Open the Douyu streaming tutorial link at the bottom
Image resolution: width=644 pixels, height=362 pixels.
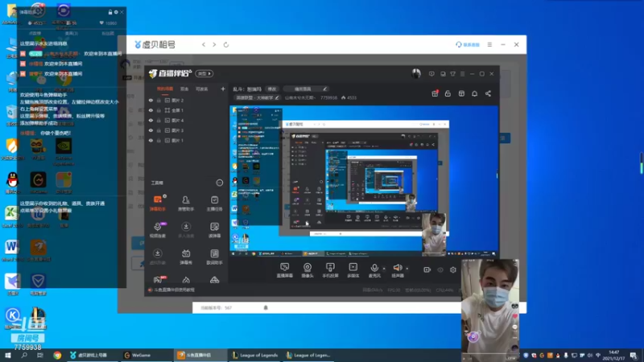coord(171,290)
